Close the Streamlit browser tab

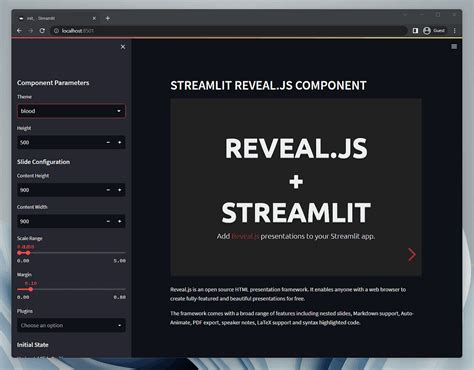point(94,18)
